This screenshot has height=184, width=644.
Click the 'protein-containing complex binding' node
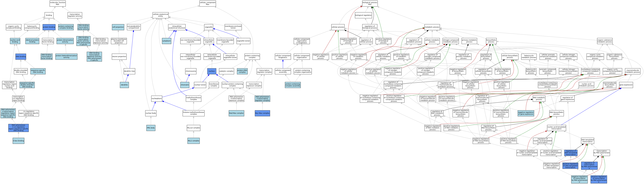(x=66, y=27)
